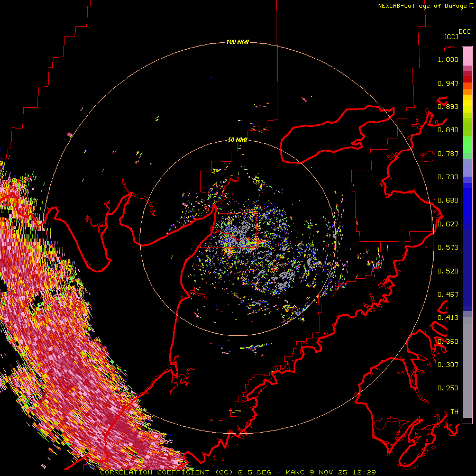Click the 1.000 value on the scale
This screenshot has width=476, height=476.
coord(448,59)
